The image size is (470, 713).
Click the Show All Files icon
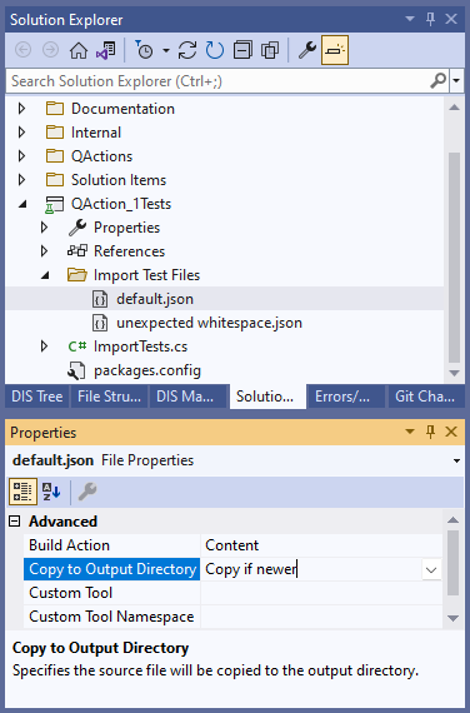click(270, 50)
